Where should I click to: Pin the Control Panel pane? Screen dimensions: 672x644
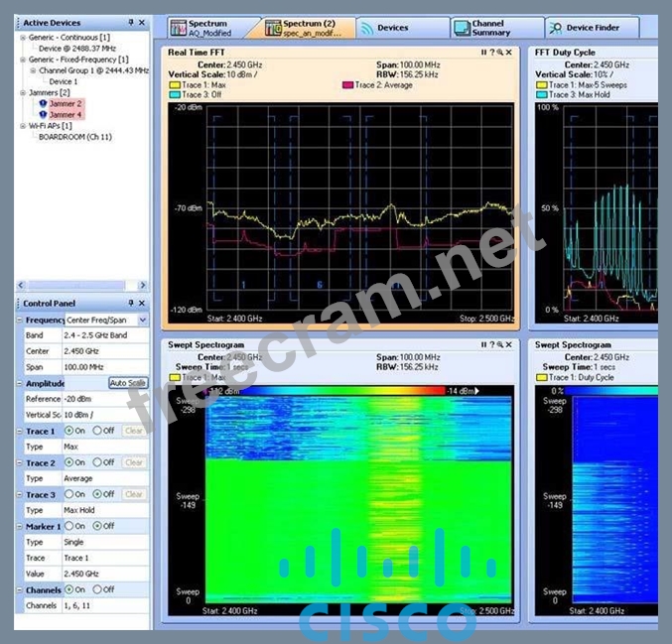coord(130,303)
